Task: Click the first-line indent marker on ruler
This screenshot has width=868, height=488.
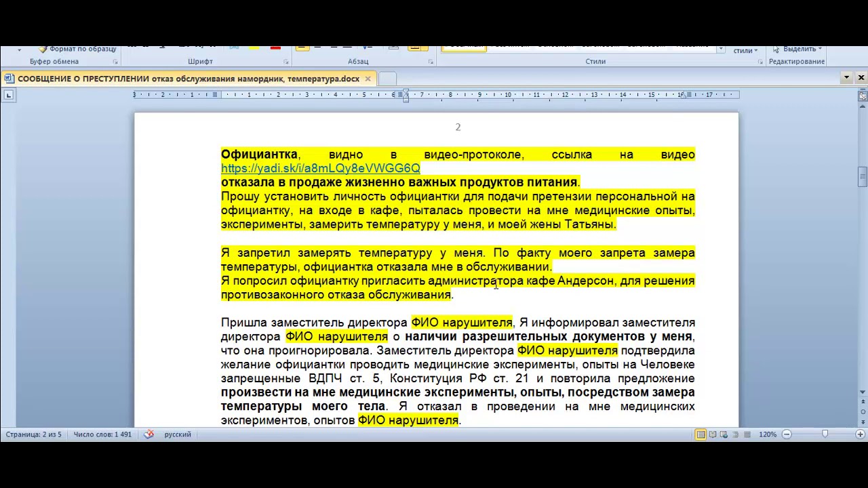Action: 406,91
